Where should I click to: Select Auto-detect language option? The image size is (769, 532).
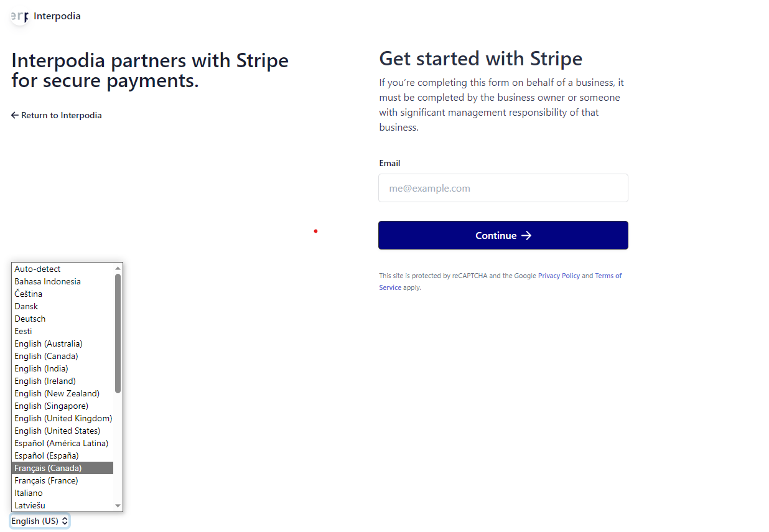pyautogui.click(x=38, y=269)
